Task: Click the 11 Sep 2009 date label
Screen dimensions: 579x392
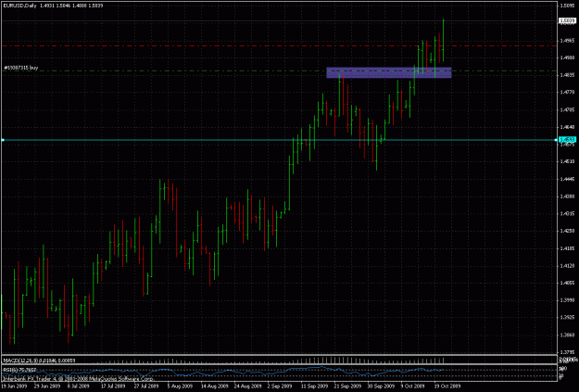Action: [314, 386]
